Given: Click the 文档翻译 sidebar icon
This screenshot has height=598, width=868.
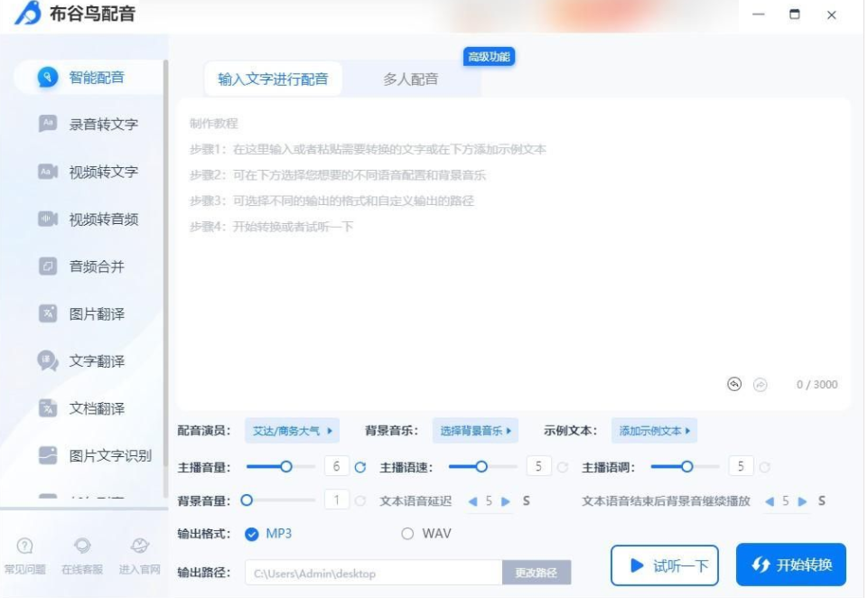Looking at the screenshot, I should tap(48, 408).
